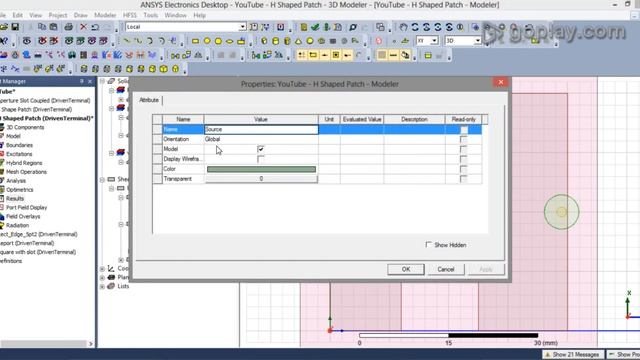Close the Project Manager panel
Viewport: 640px width, 360px height.
point(90,81)
